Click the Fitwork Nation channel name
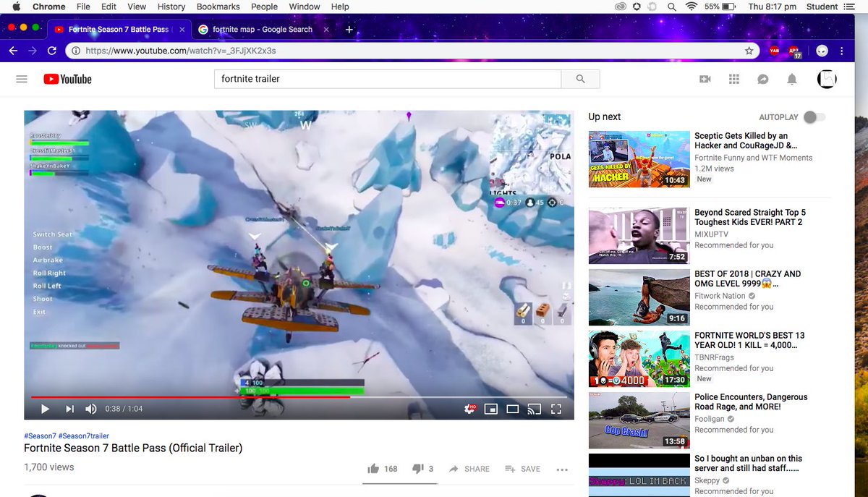The height and width of the screenshot is (497, 868). point(720,297)
